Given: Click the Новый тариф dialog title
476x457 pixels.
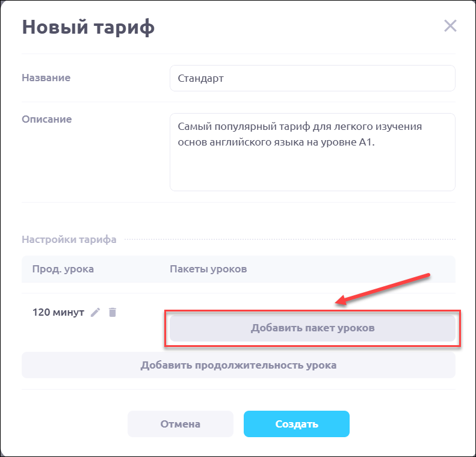Looking at the screenshot, I should pyautogui.click(x=88, y=28).
